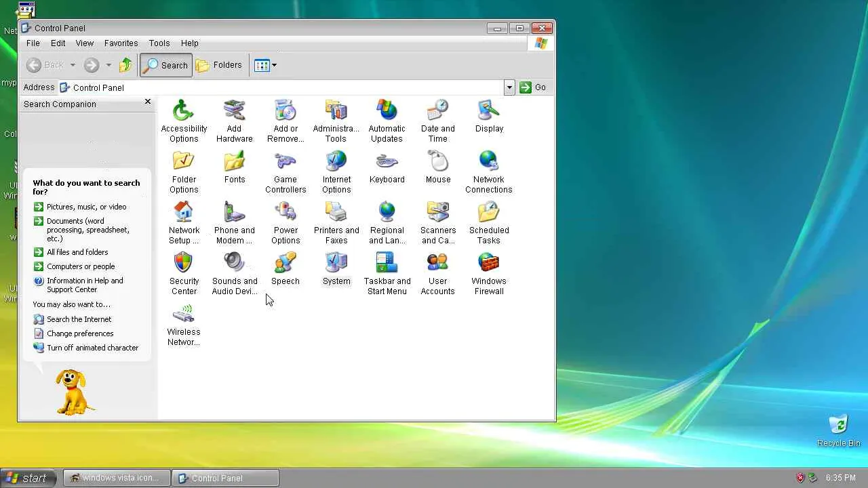868x488 pixels.
Task: Search for Pictures, music, or video
Action: [x=80, y=207]
